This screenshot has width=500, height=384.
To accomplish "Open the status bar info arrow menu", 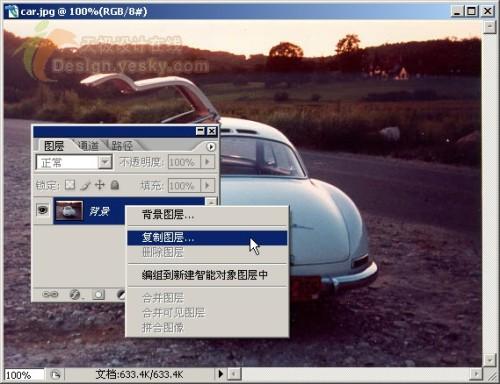I will pos(220,374).
